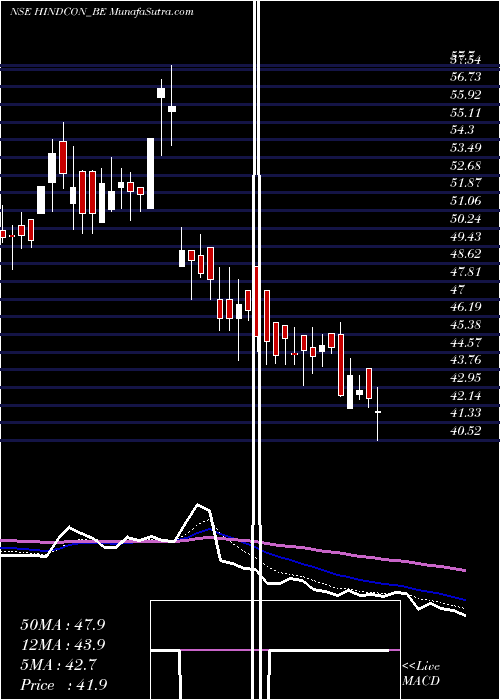Image resolution: width=500 pixels, height=700 pixels.
Task: Click the 12MA : 43.9 readout
Action: pos(63,645)
